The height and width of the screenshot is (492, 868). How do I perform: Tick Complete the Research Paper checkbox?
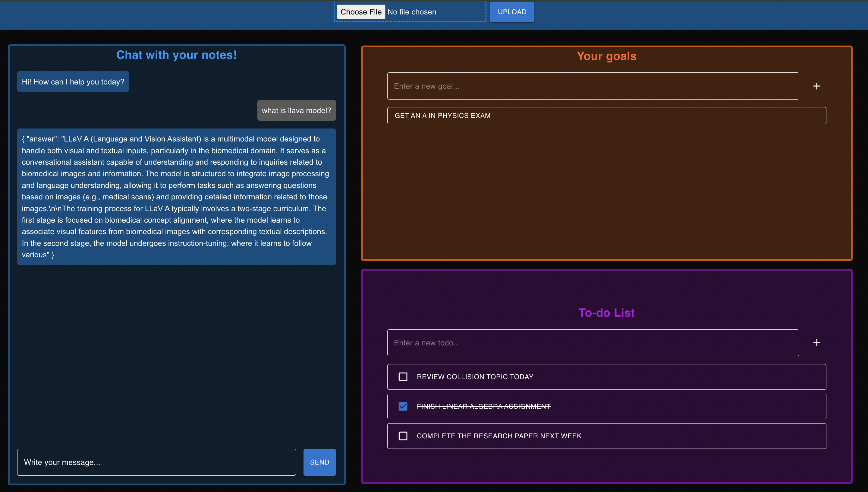click(x=403, y=436)
